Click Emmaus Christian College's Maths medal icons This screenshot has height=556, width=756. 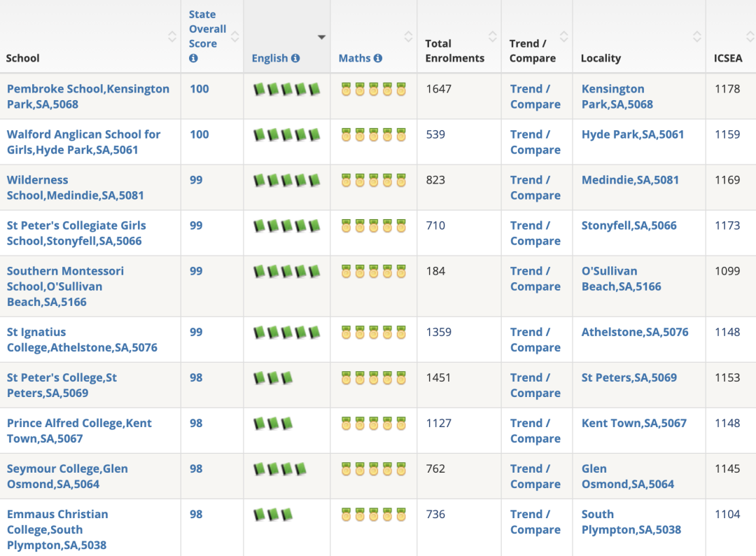[x=374, y=515]
